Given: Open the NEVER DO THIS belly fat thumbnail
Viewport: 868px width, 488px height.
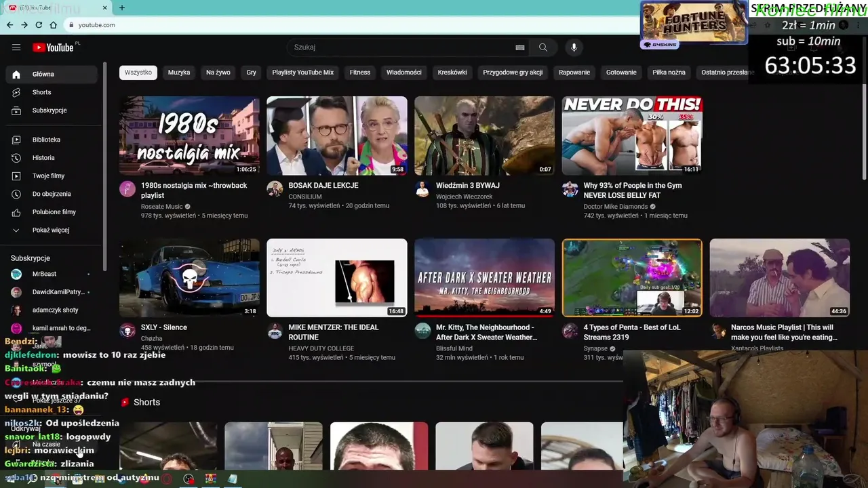Looking at the screenshot, I should (632, 136).
